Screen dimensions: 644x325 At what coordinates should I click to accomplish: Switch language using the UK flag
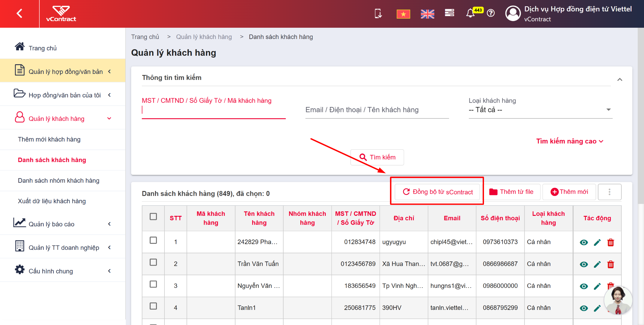(427, 14)
